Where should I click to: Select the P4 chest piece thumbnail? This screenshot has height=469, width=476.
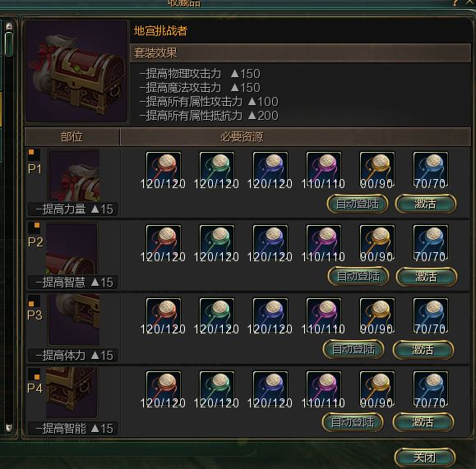tap(72, 393)
